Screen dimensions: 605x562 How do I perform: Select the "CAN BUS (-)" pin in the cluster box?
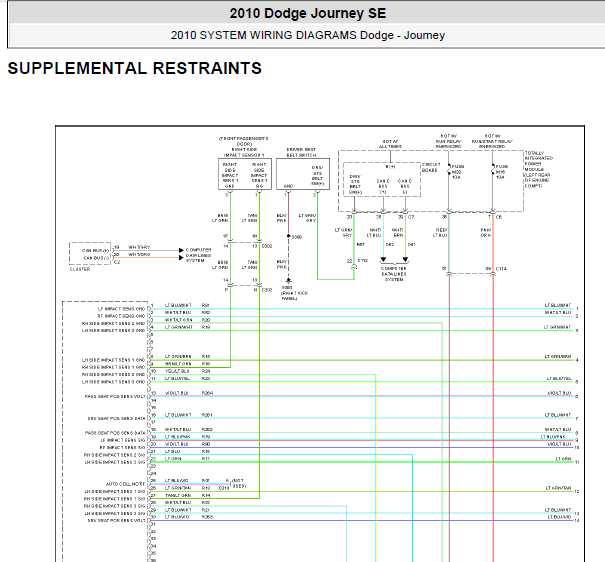coord(96,258)
